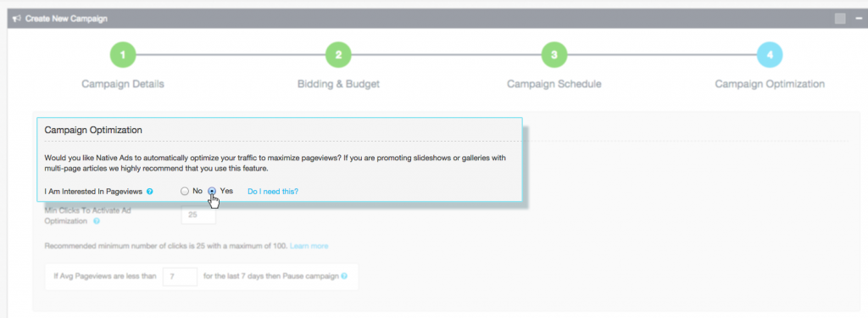Click help icon next to Min Clicks To Activate

click(x=97, y=221)
